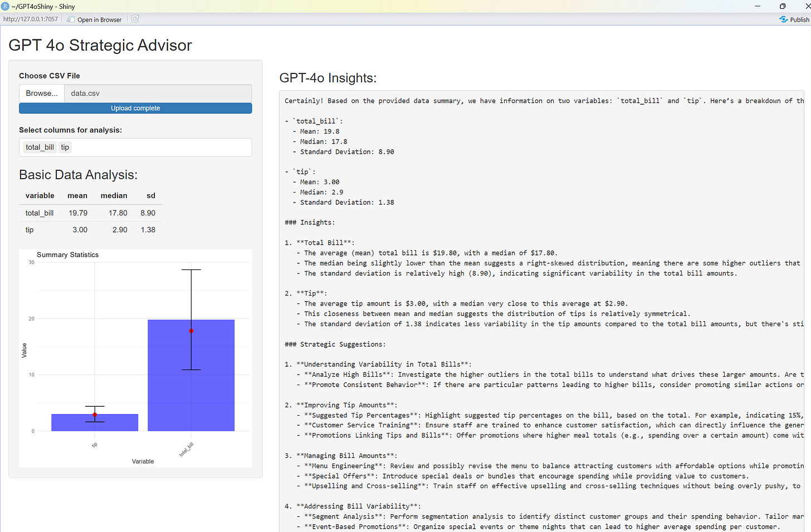Click the Mean: 19.8 line
The image size is (811, 532).
316,131
